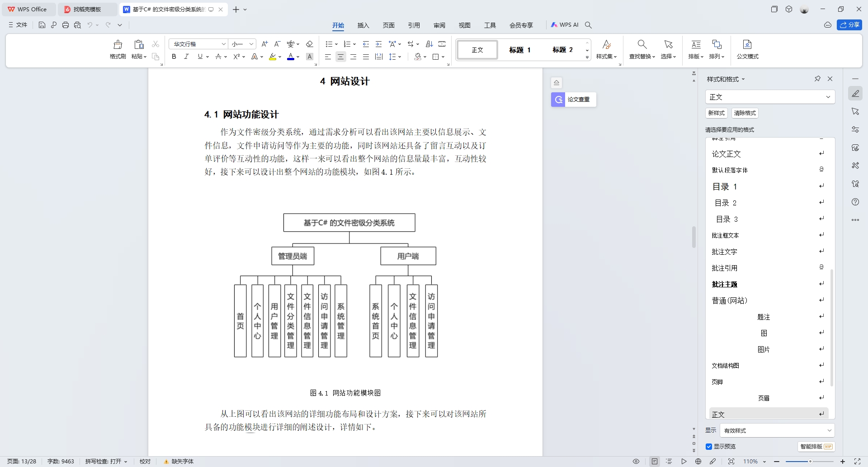The image size is (868, 467).
Task: Open WPS AI assistant
Action: click(565, 25)
